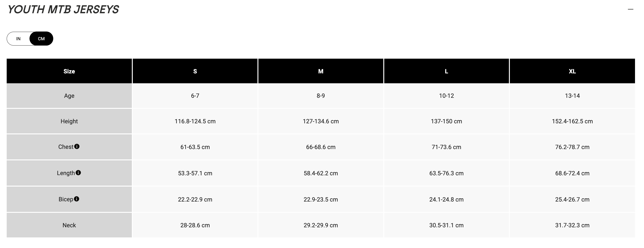Click the Age row label

point(69,96)
